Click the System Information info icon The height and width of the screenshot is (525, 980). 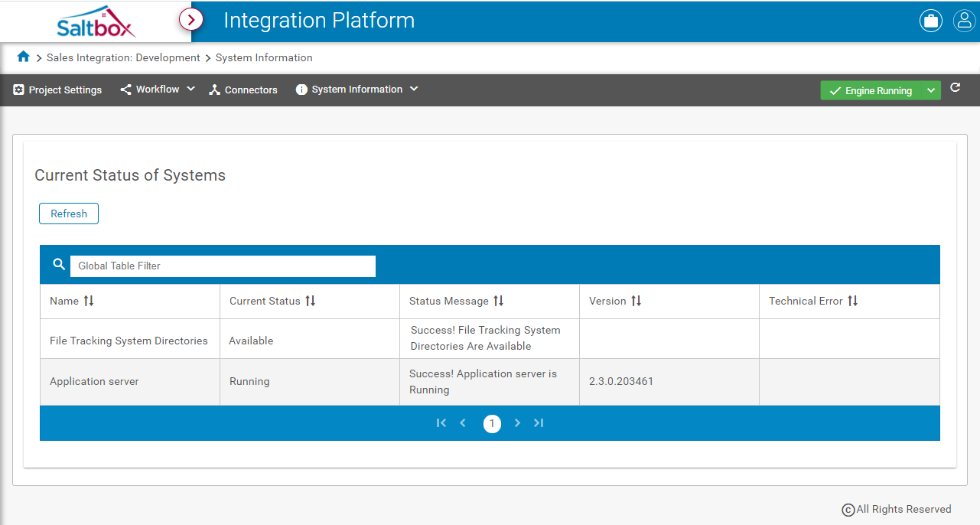coord(301,90)
